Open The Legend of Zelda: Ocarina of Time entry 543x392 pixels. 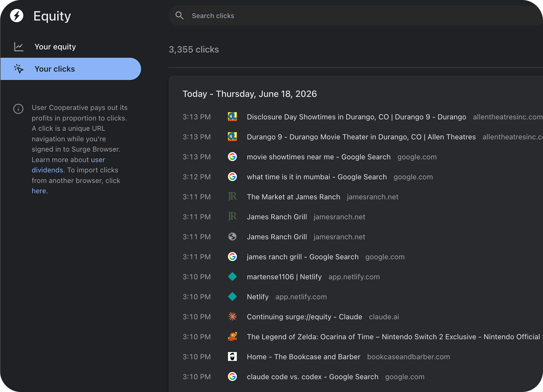pos(395,337)
